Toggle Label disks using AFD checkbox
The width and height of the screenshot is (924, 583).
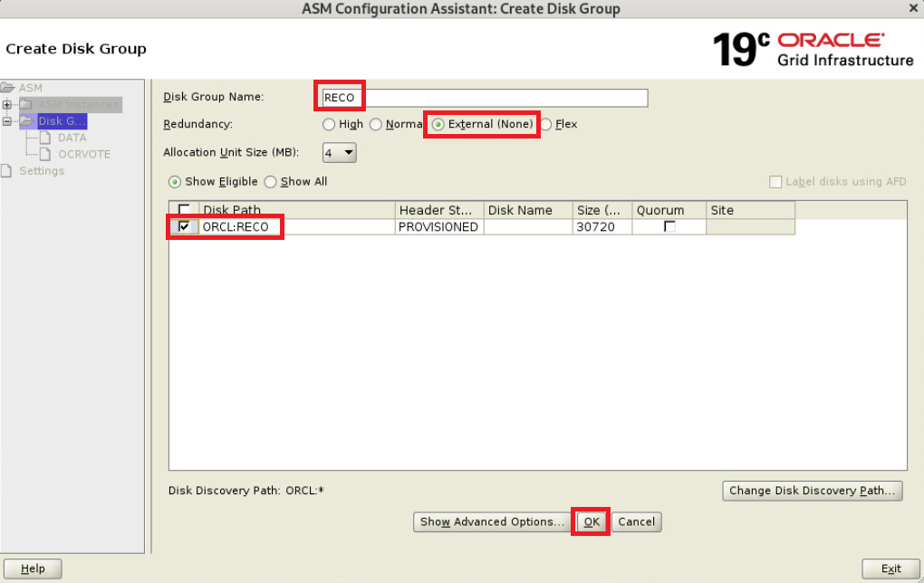click(775, 182)
